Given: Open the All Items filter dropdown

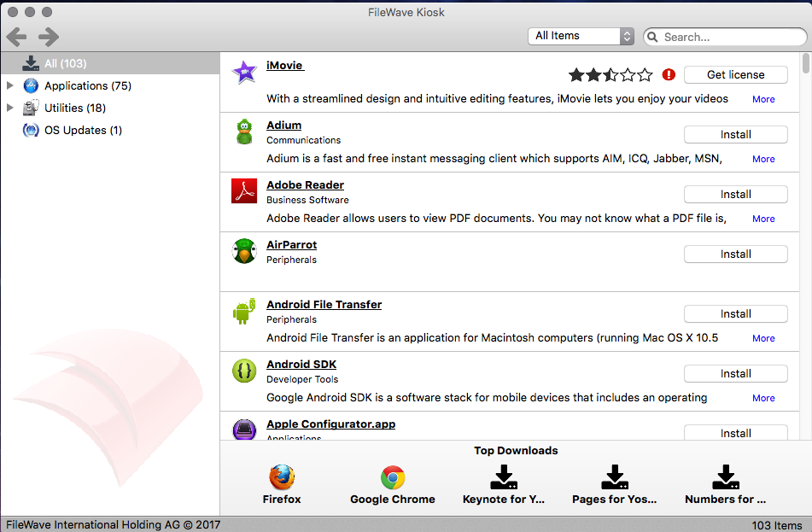Looking at the screenshot, I should [x=581, y=36].
